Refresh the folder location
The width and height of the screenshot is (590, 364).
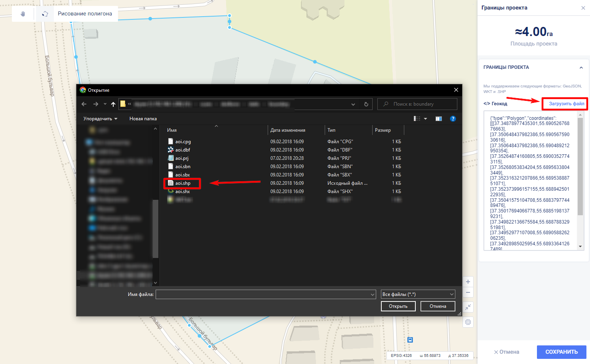pyautogui.click(x=366, y=104)
